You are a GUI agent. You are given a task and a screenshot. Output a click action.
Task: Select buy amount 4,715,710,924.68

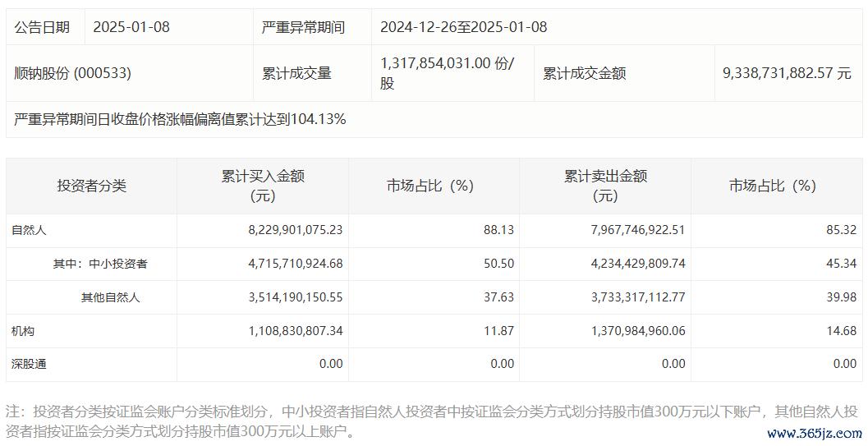[x=296, y=264]
